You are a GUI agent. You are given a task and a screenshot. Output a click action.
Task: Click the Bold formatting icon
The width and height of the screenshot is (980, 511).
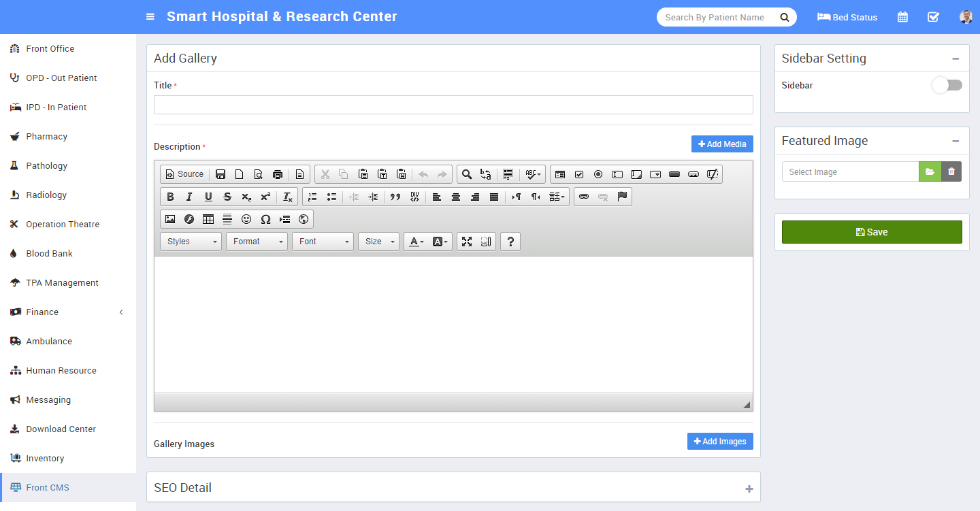pyautogui.click(x=171, y=197)
